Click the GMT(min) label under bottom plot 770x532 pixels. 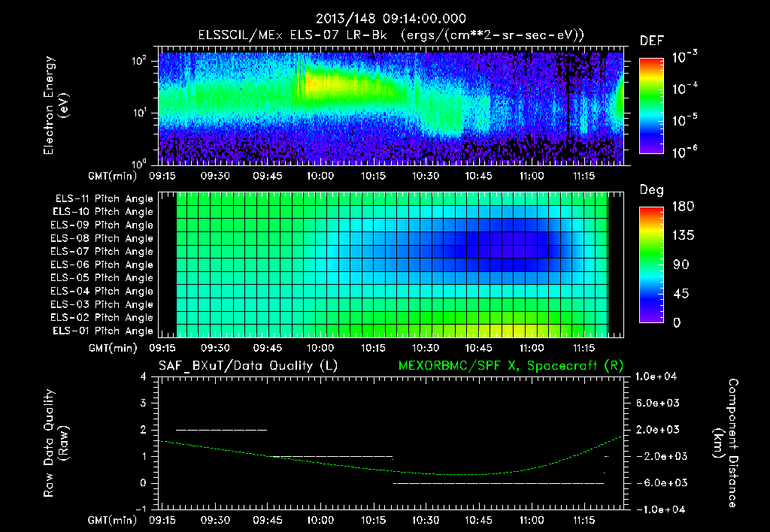coord(113,520)
